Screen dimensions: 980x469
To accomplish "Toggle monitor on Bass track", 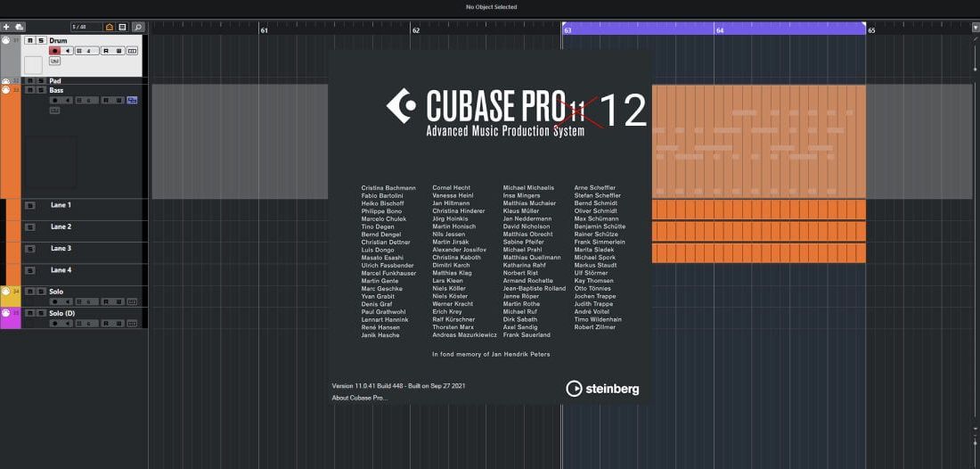I will pyautogui.click(x=67, y=100).
